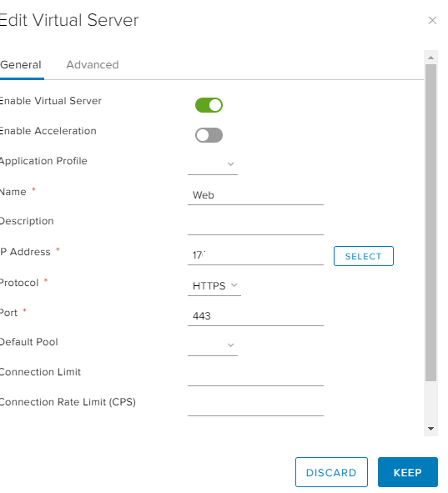Disable the Enable Virtual Server toggle
This screenshot has width=448, height=493.
(209, 105)
